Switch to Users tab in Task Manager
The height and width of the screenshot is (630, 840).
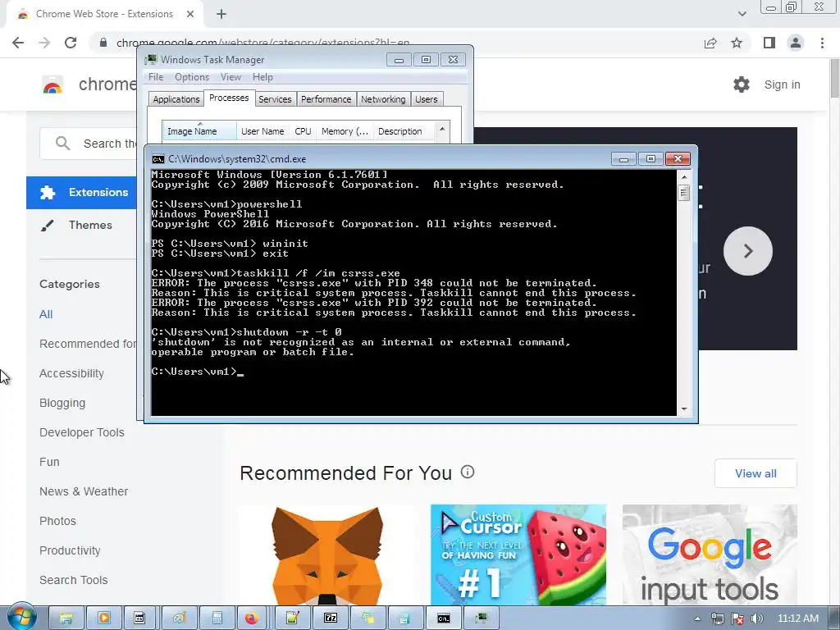427,99
